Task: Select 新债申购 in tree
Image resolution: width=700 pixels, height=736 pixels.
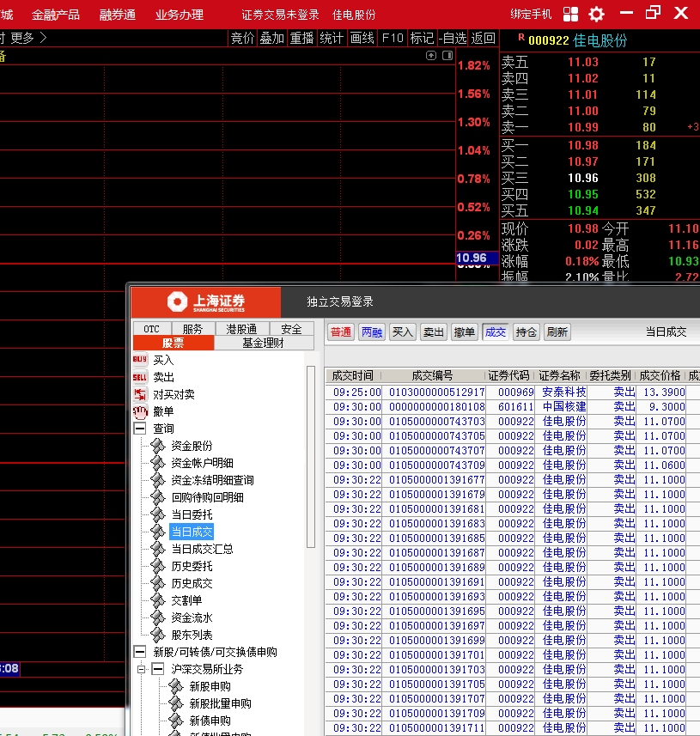Action: [210, 721]
